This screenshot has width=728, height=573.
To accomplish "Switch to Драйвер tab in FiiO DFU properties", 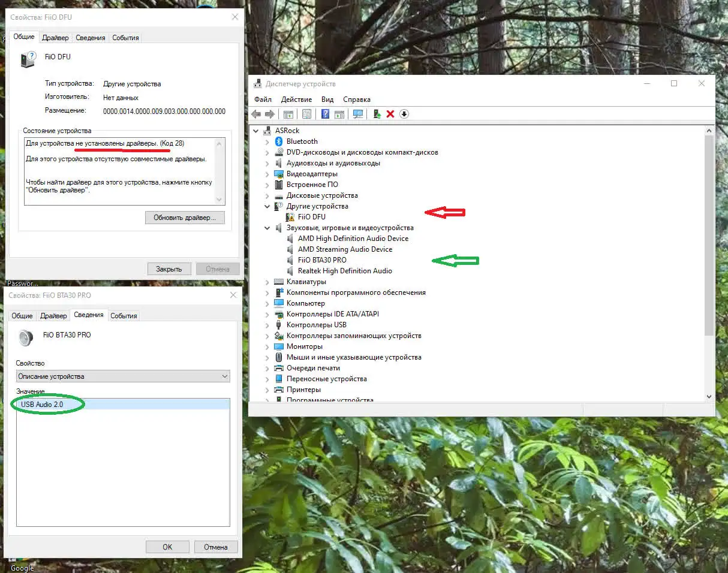I will (55, 38).
